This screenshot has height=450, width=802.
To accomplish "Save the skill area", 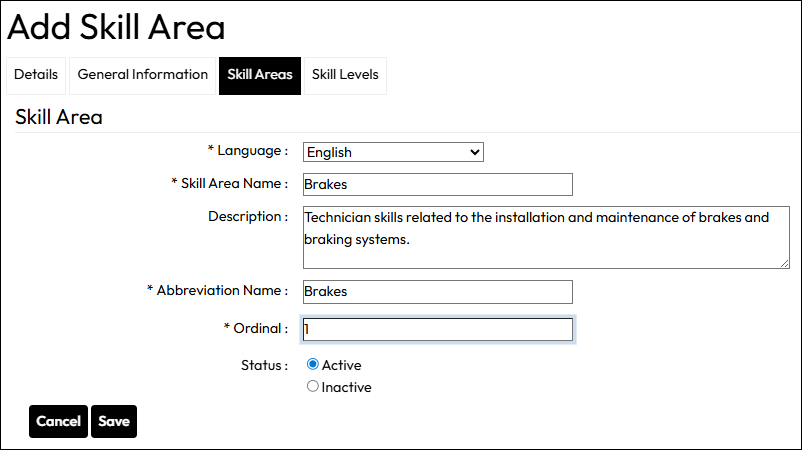I will [x=114, y=422].
